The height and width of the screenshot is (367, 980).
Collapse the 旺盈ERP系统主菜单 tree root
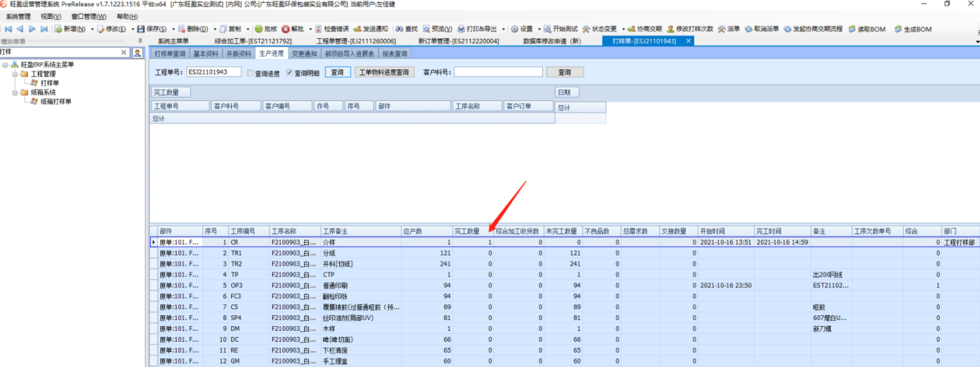(x=5, y=65)
